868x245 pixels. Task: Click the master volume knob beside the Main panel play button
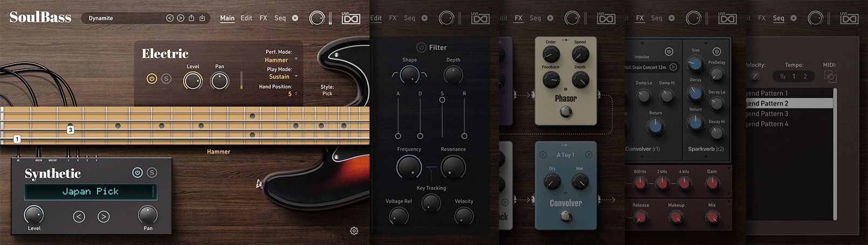(x=317, y=18)
